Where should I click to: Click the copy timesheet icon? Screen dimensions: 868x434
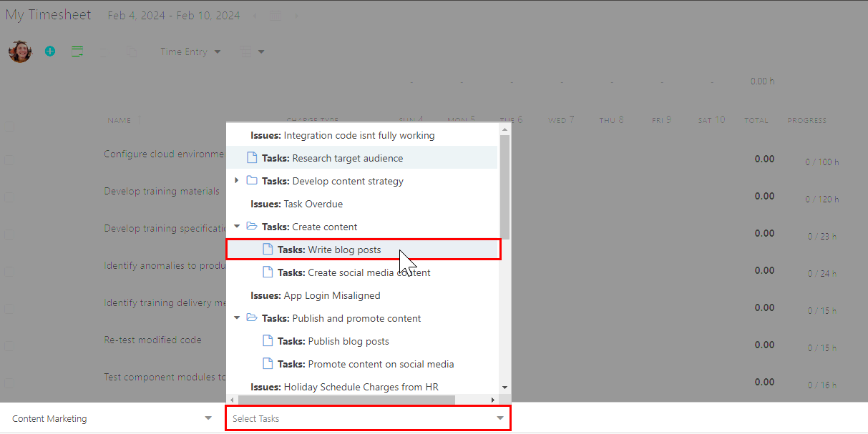click(132, 51)
